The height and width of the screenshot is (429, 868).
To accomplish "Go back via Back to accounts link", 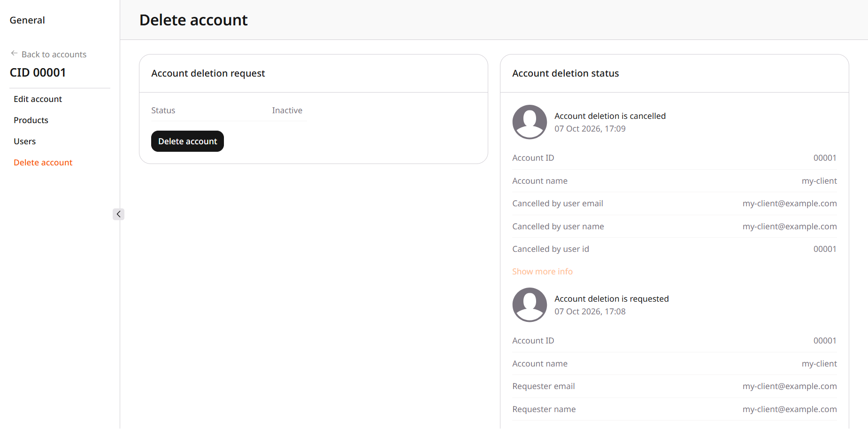I will pos(54,55).
